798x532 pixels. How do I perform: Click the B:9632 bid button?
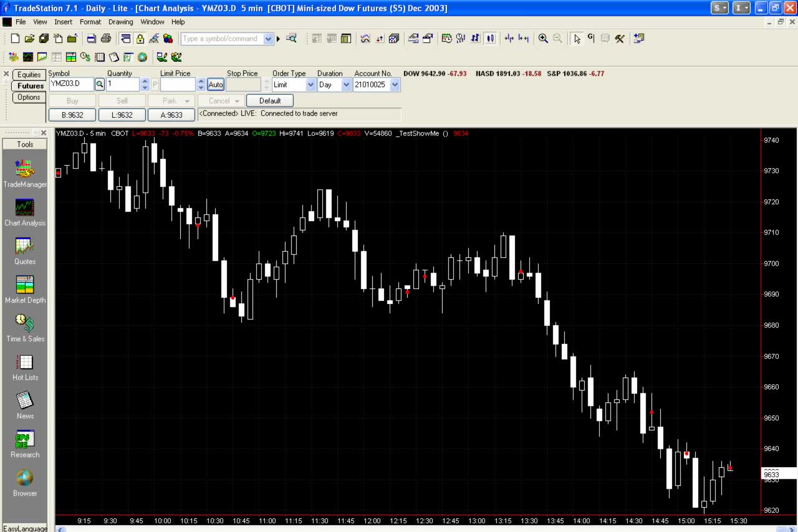(x=72, y=115)
